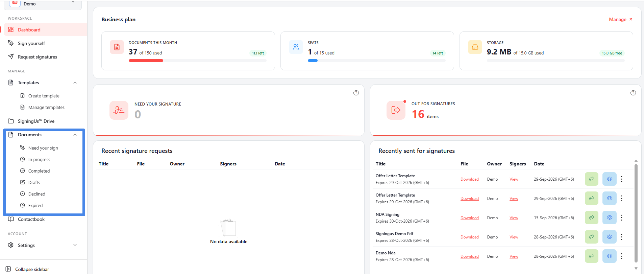Click the Seats users icon
Screen dimensions: 644x274
click(296, 47)
